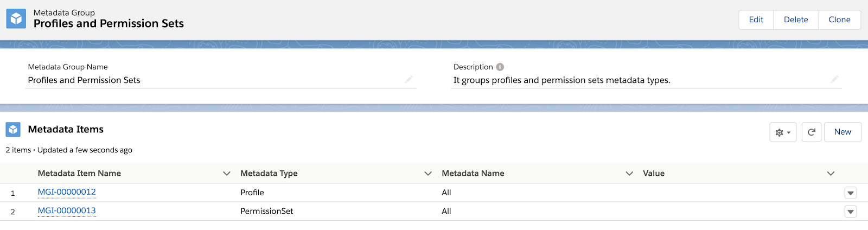Expand Metadata Item Name column menu
The height and width of the screenshot is (230, 868).
[227, 174]
